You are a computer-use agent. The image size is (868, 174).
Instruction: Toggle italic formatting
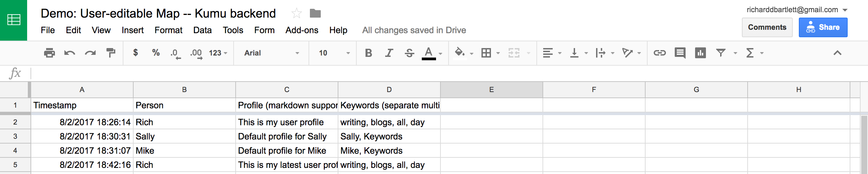coord(389,53)
